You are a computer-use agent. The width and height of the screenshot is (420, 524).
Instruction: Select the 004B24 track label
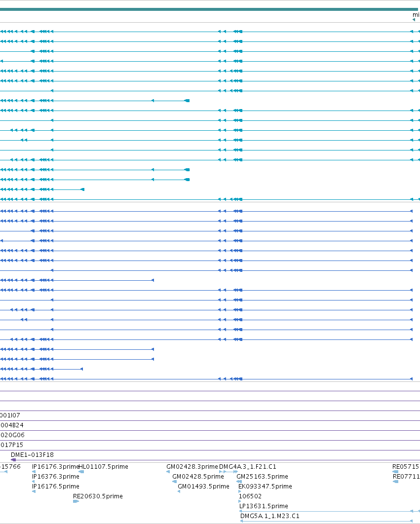[x=12, y=425]
